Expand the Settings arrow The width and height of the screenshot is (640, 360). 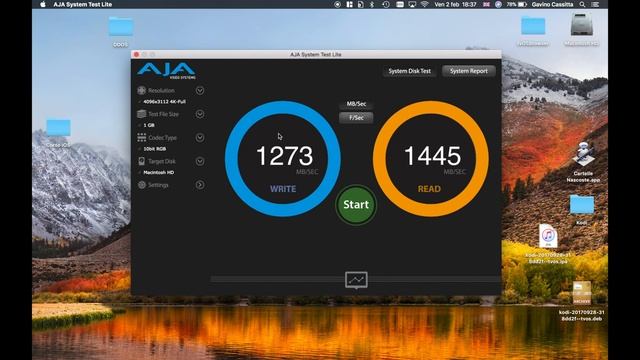click(200, 185)
